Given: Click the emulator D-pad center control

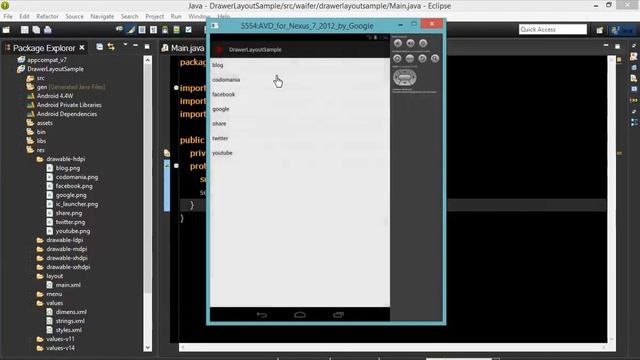Looking at the screenshot, I should point(404,78).
